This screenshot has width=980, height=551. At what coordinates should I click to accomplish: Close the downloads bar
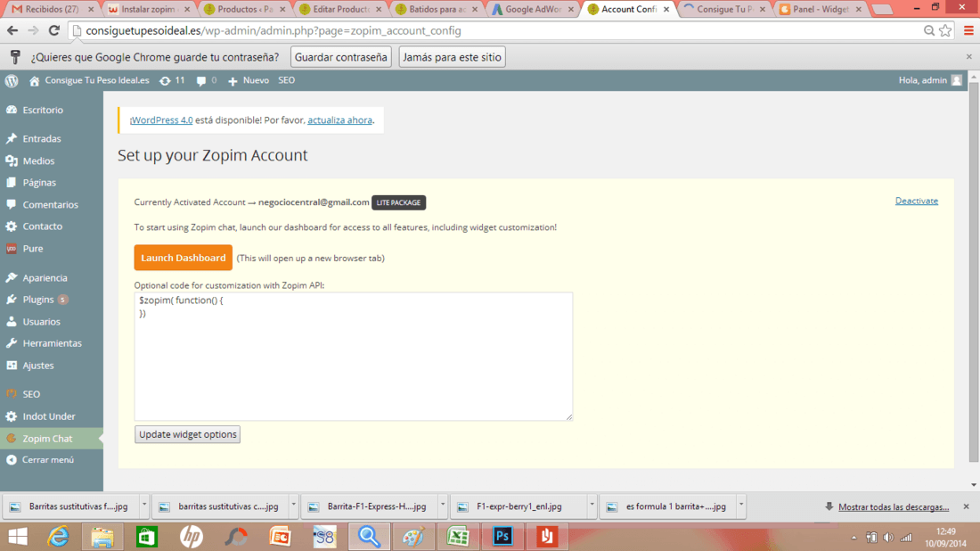(x=967, y=506)
